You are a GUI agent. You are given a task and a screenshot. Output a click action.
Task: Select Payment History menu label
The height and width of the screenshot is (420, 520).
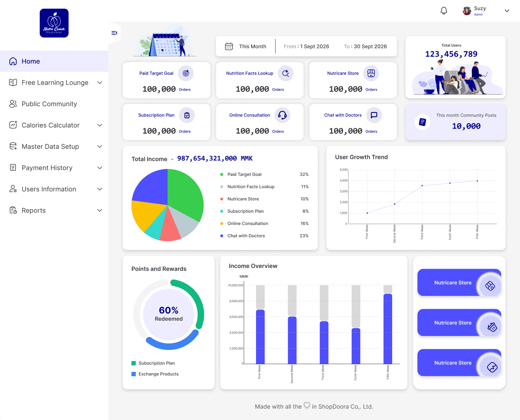click(x=47, y=168)
